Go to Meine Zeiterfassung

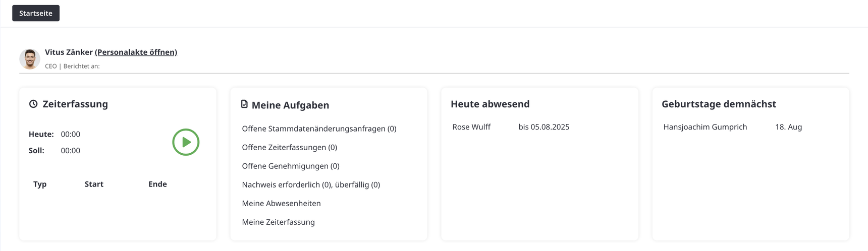(x=278, y=222)
